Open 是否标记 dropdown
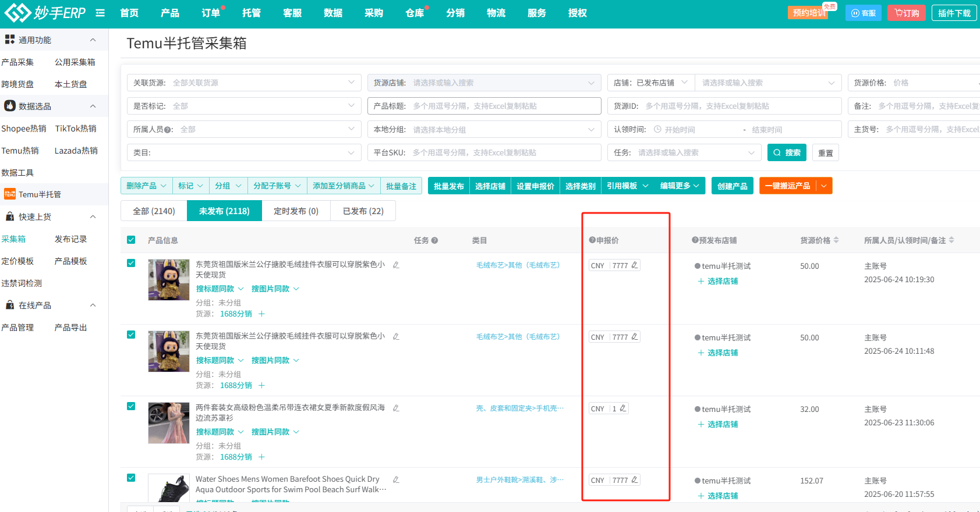This screenshot has width=980, height=512. pyautogui.click(x=244, y=106)
